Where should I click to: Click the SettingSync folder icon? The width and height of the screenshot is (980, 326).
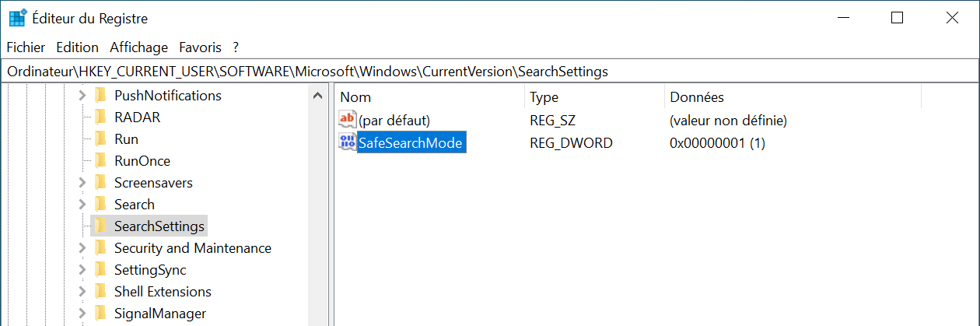(100, 270)
